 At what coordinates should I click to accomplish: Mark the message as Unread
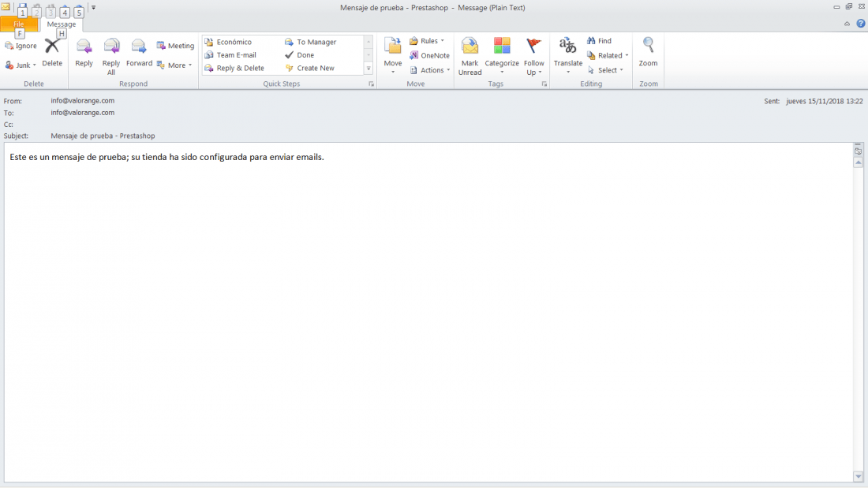470,57
